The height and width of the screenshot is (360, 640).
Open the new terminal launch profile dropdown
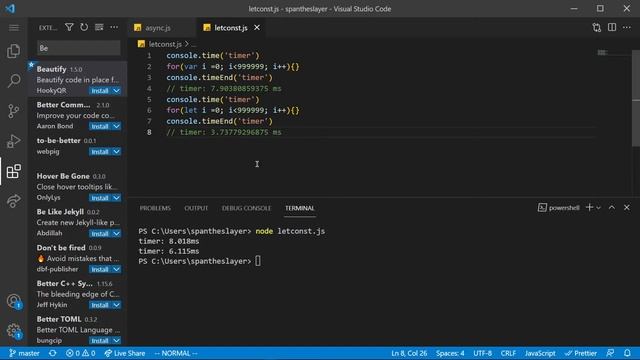tap(599, 208)
